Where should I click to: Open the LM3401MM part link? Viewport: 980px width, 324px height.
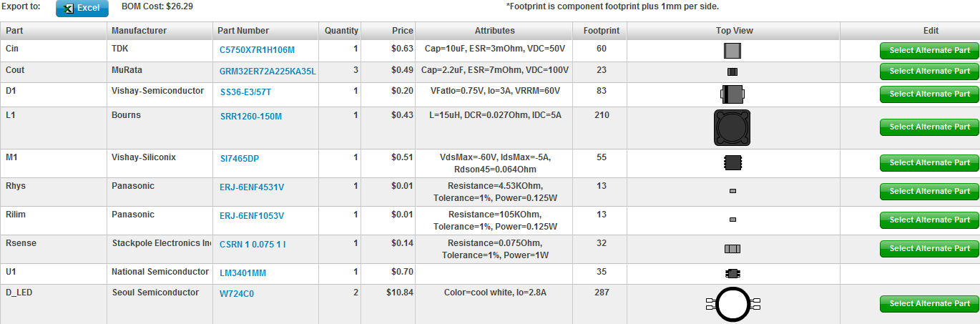[x=243, y=273]
